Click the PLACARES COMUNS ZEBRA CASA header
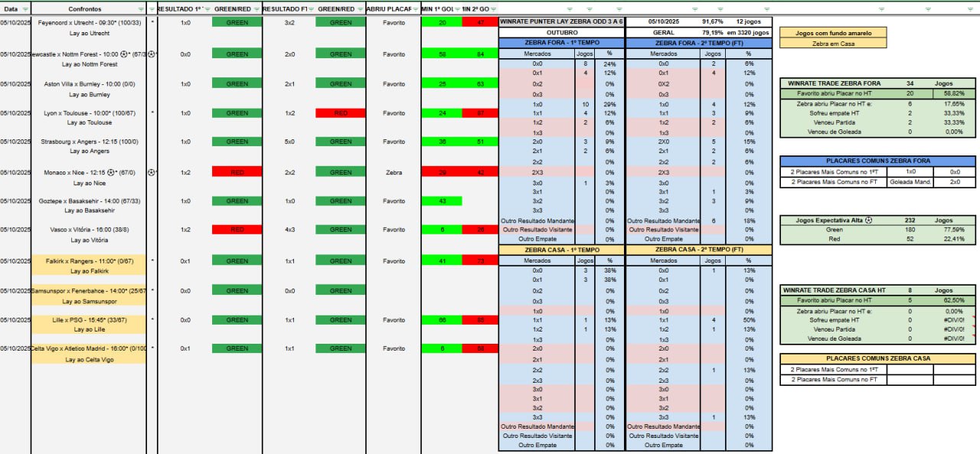 [877, 358]
